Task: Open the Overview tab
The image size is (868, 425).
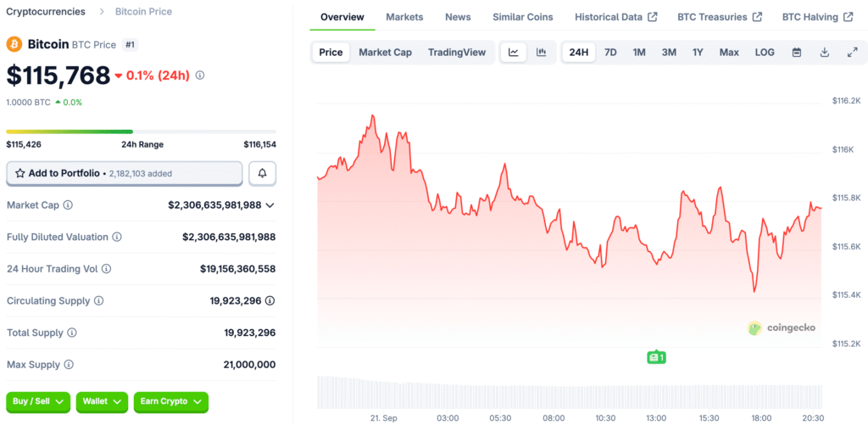Action: pos(342,17)
